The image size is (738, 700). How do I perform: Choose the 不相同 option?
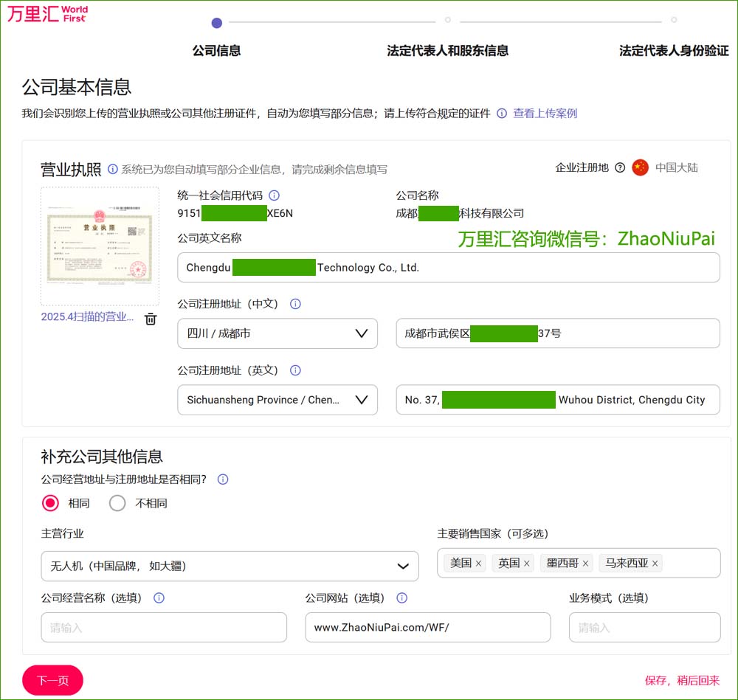tap(117, 503)
